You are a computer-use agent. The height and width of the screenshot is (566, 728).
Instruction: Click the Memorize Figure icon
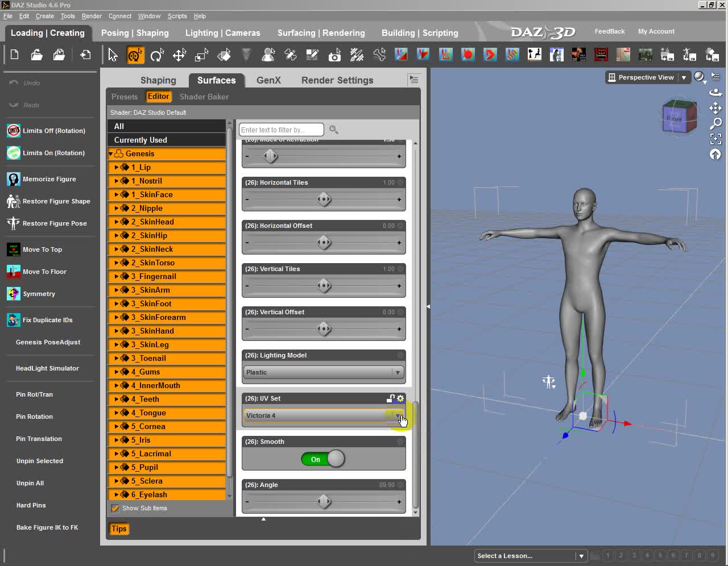click(14, 179)
